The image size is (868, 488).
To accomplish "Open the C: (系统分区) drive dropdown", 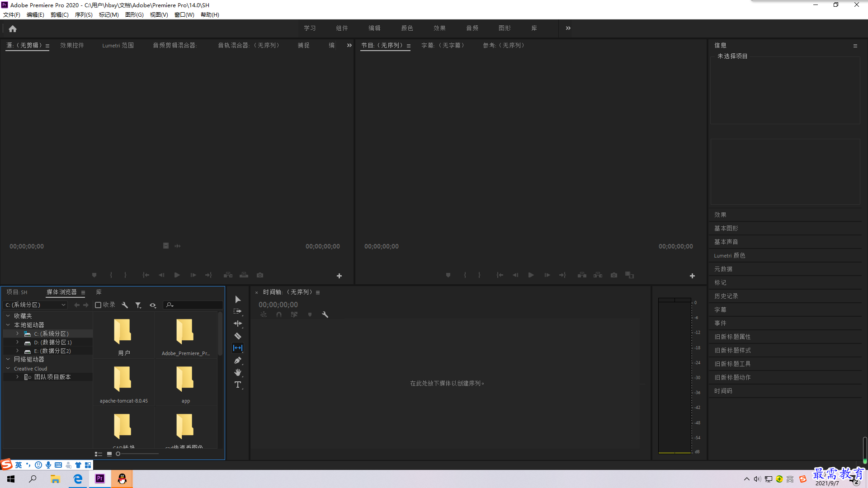I will coord(35,305).
